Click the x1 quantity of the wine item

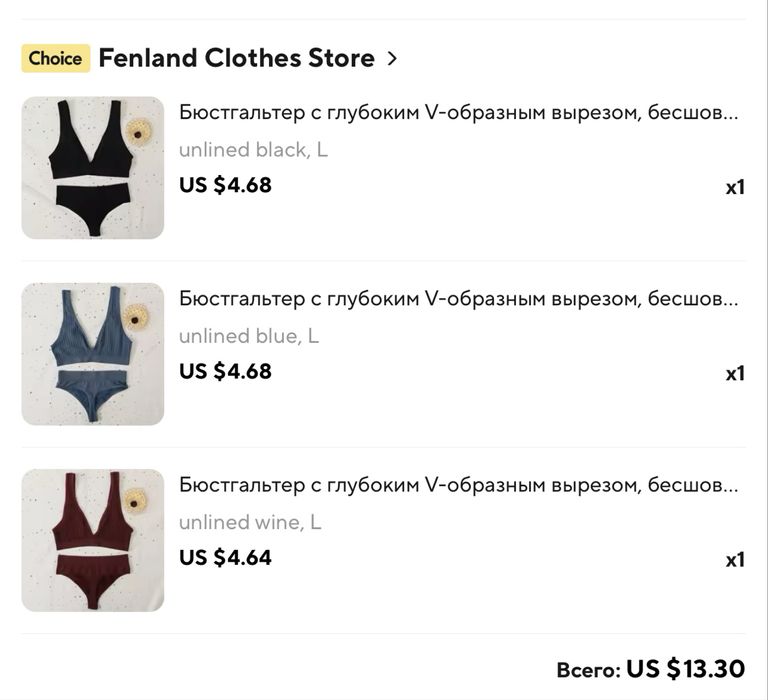[735, 559]
